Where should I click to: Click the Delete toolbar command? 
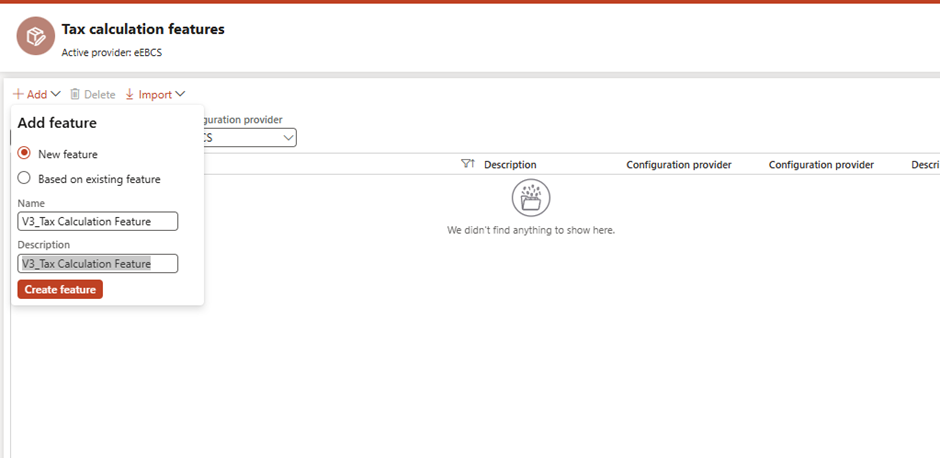(92, 94)
